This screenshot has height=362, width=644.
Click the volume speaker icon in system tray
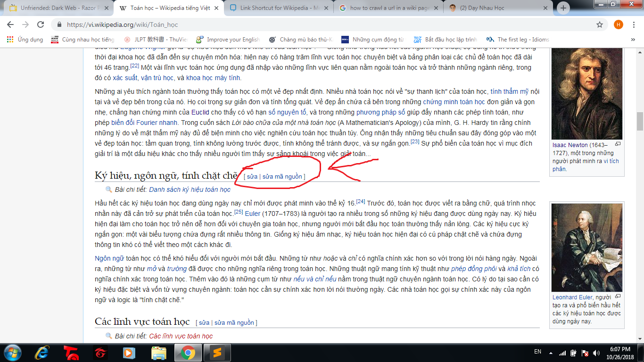click(596, 352)
